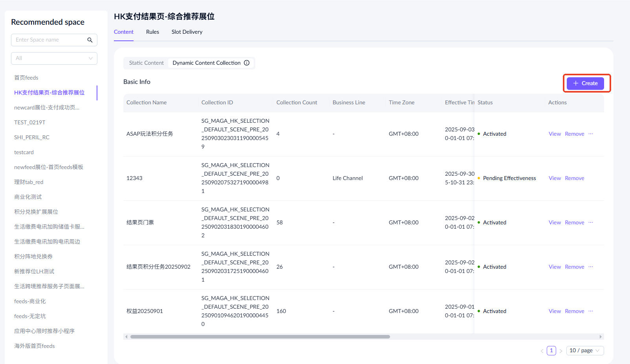Click the horizontal table scrollbar

point(260,337)
